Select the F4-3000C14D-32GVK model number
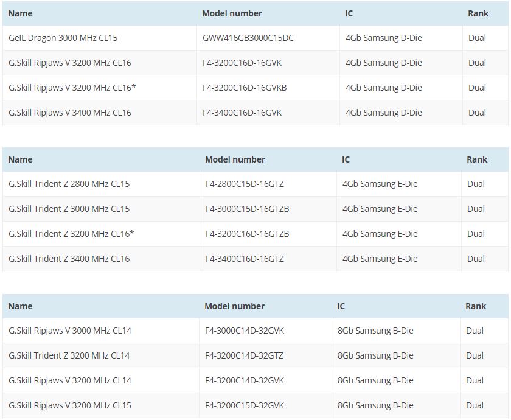The width and height of the screenshot is (511, 420). 244,331
